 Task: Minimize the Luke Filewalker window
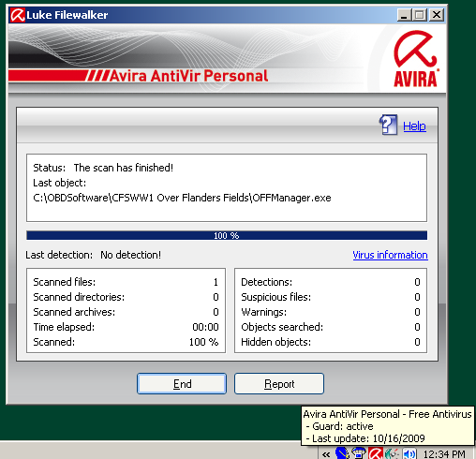click(x=404, y=15)
